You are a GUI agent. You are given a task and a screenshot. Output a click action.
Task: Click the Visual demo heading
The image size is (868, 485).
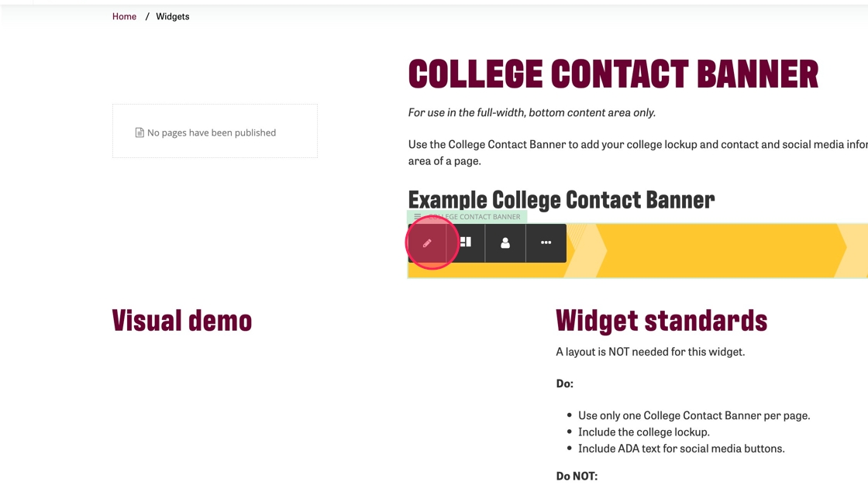point(182,321)
